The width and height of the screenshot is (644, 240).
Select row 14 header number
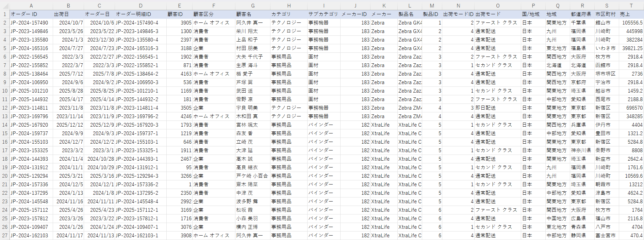[5, 125]
